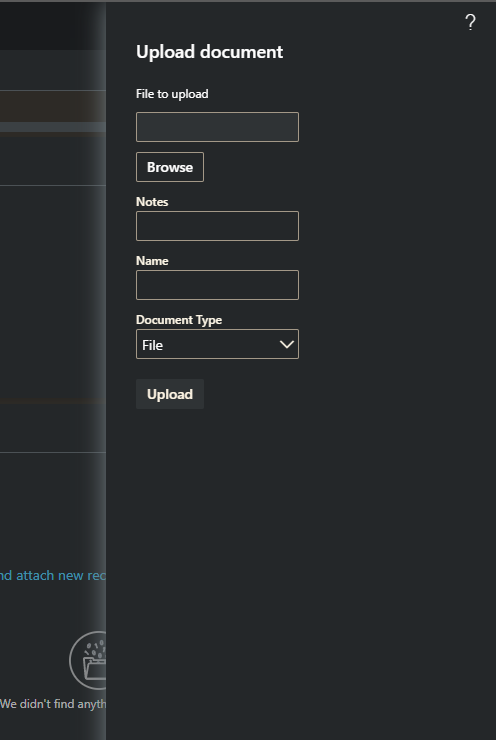The width and height of the screenshot is (496, 740).
Task: Click the Upload button
Action: click(170, 394)
